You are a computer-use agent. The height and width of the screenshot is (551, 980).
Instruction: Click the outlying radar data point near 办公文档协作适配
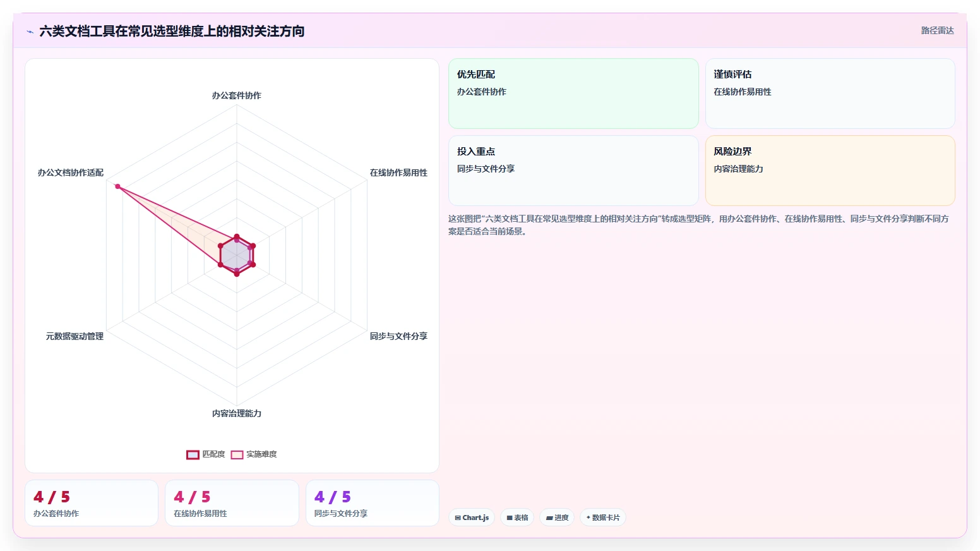[x=117, y=186]
